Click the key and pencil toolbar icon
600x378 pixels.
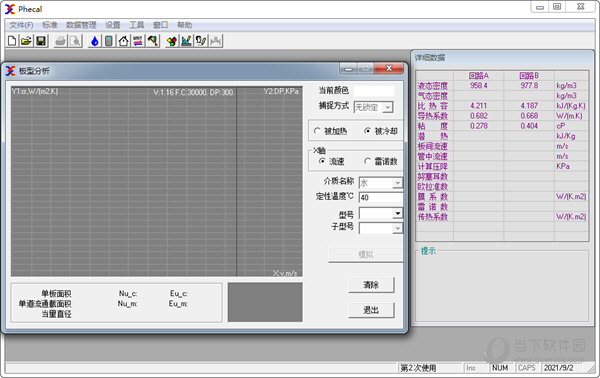click(x=201, y=41)
